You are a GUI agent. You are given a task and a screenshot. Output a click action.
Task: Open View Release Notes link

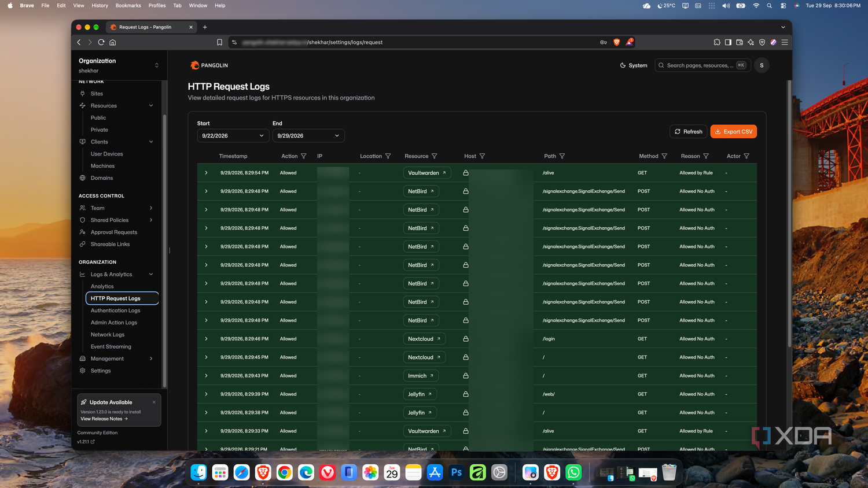click(x=104, y=419)
